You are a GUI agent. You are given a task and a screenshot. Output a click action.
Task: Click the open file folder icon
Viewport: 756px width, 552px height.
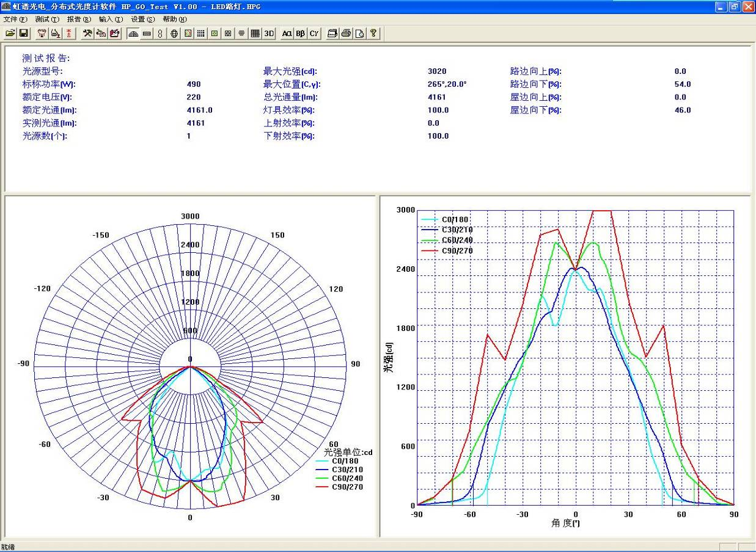[x=10, y=34]
